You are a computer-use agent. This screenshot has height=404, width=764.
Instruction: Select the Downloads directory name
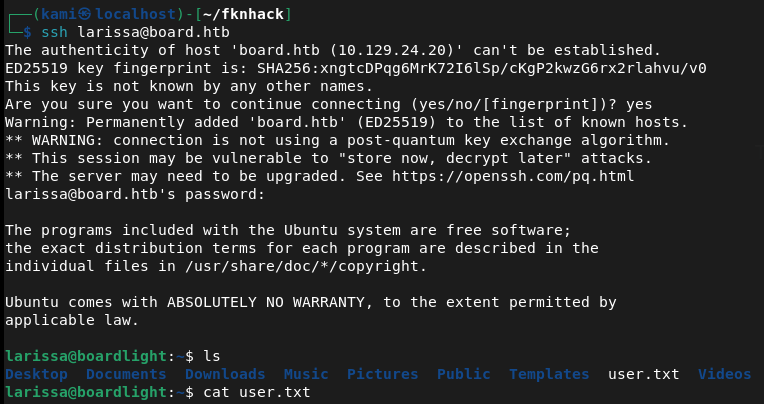[x=225, y=374]
